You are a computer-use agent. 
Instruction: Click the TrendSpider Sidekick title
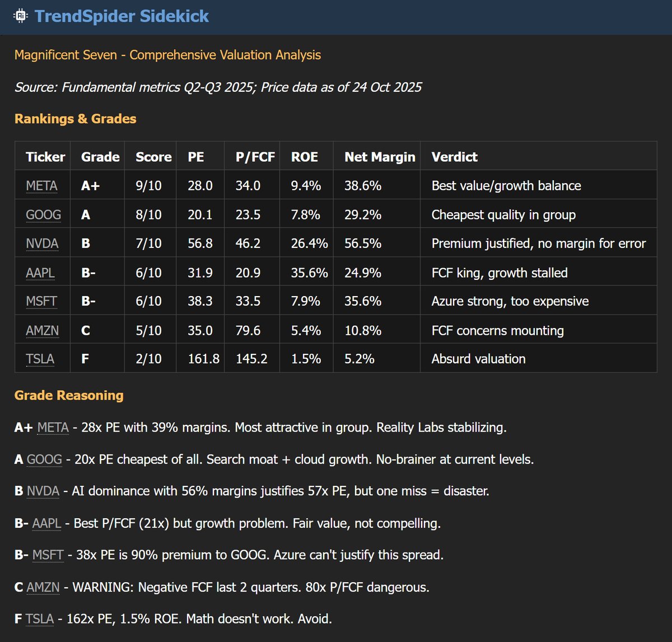(122, 16)
